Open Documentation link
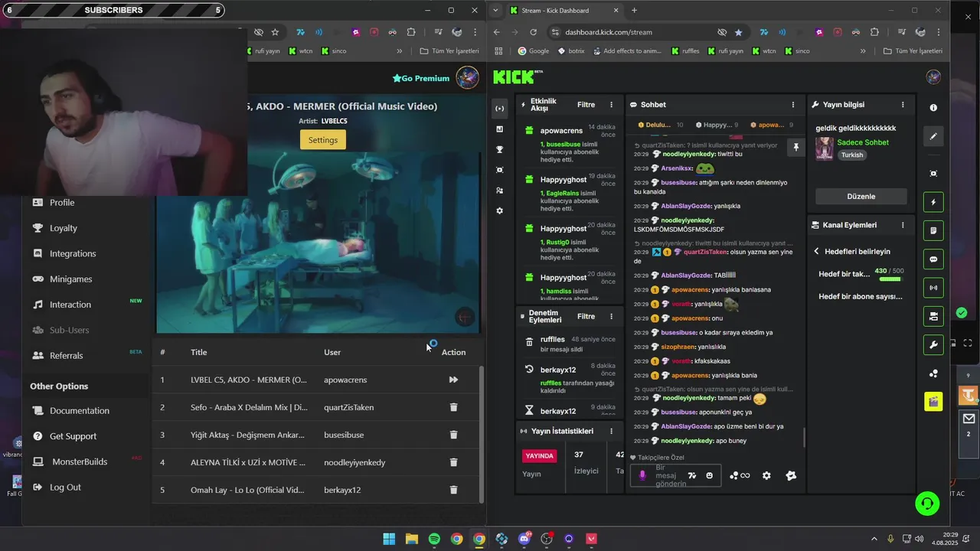The width and height of the screenshot is (980, 551). point(80,411)
